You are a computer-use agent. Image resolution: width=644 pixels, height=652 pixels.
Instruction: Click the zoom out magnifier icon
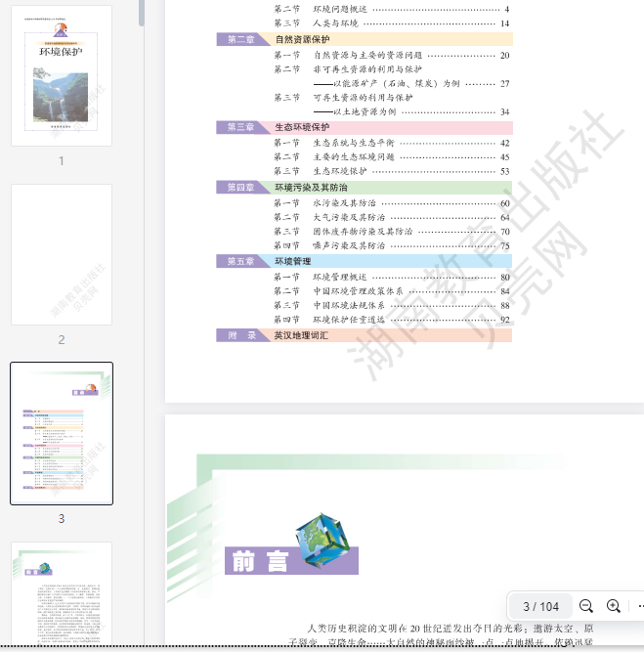[586, 606]
